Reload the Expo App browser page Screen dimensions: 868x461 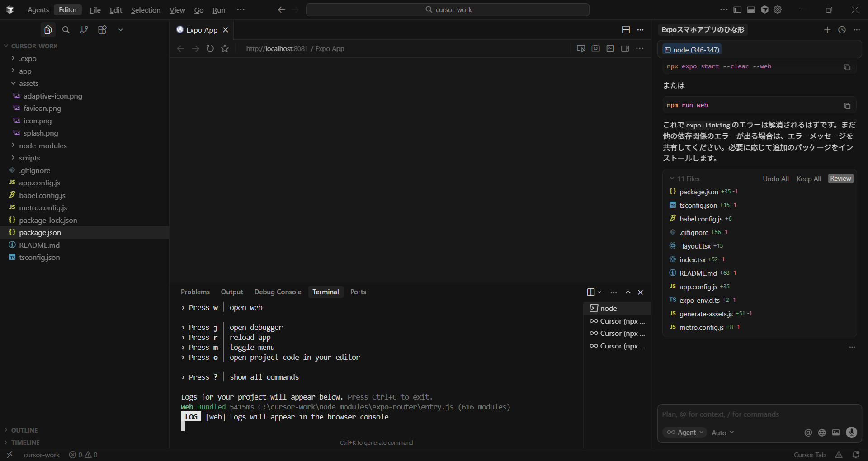coord(210,48)
